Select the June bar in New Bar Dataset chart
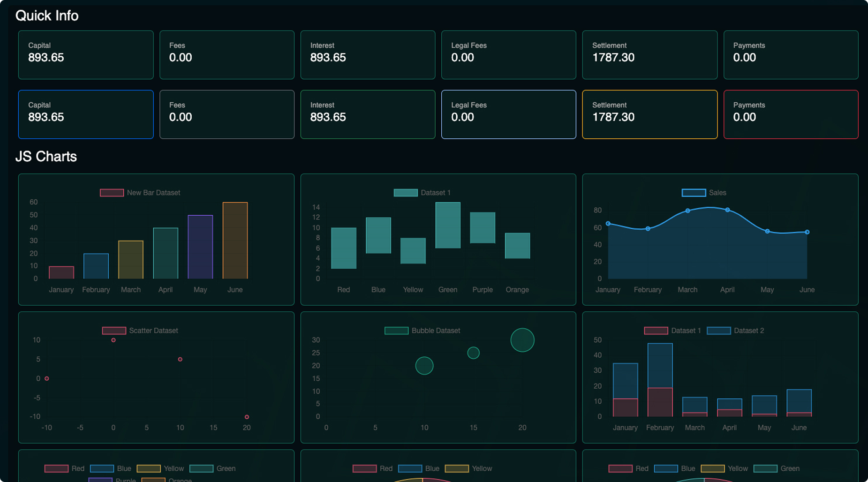868x482 pixels. 235,241
